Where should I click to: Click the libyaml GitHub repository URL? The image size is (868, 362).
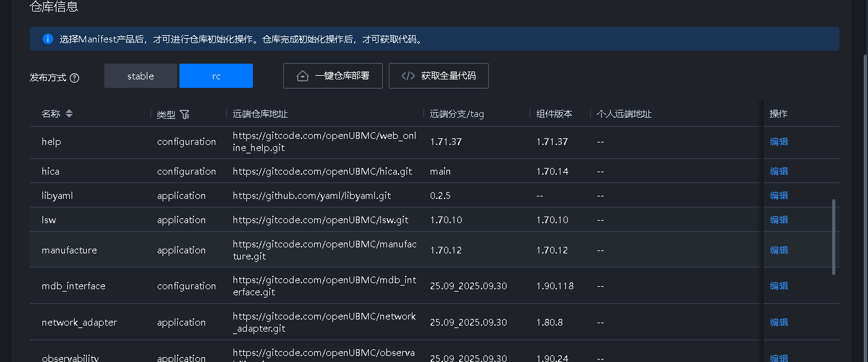[311, 196]
